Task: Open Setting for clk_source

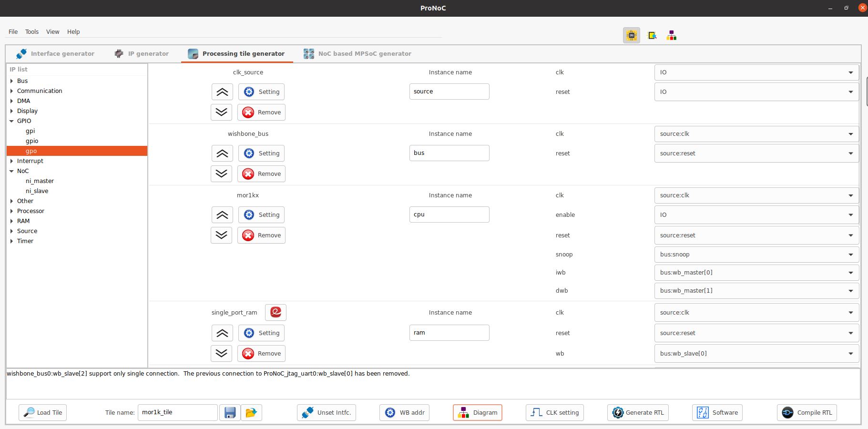Action: point(261,92)
